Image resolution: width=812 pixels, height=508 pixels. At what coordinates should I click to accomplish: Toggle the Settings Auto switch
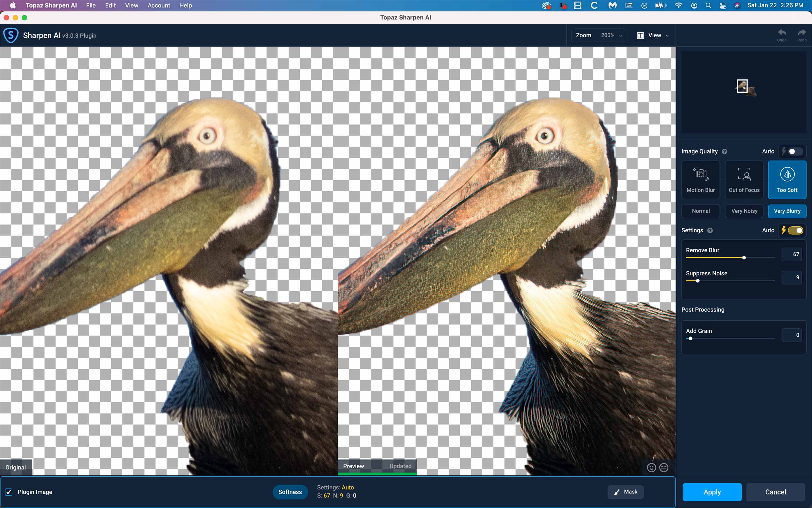coord(795,230)
